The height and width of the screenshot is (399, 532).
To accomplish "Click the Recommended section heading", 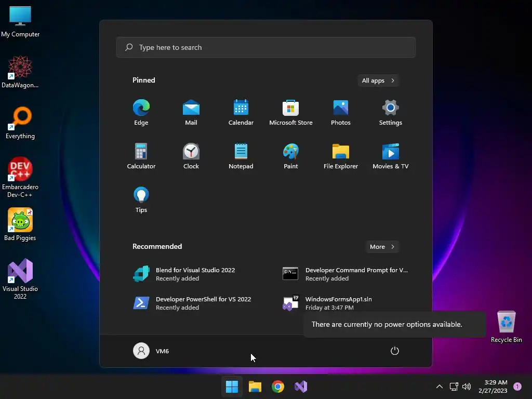I will (x=157, y=246).
